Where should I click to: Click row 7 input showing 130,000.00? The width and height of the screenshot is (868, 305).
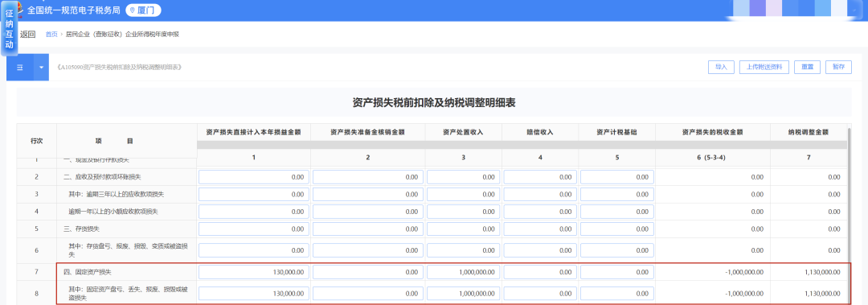pos(253,272)
